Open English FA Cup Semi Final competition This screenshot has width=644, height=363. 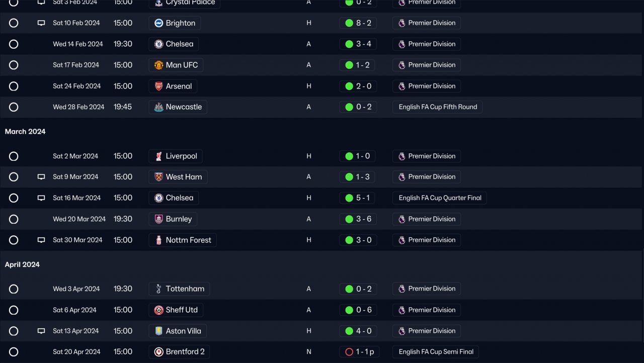(x=436, y=352)
